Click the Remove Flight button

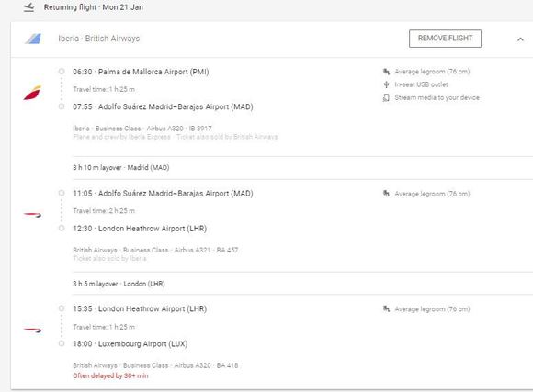(445, 39)
